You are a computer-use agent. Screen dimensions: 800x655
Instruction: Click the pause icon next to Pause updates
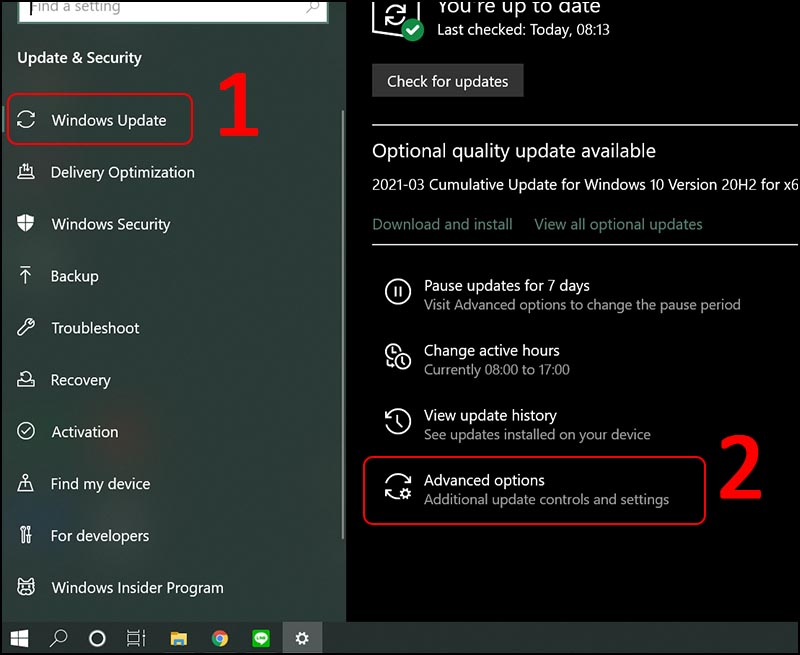(398, 293)
